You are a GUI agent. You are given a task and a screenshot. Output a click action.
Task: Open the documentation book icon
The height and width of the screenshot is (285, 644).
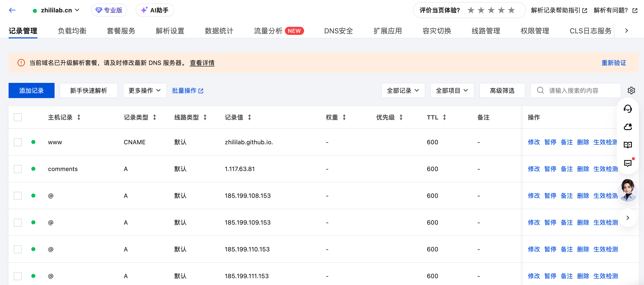coord(628,145)
